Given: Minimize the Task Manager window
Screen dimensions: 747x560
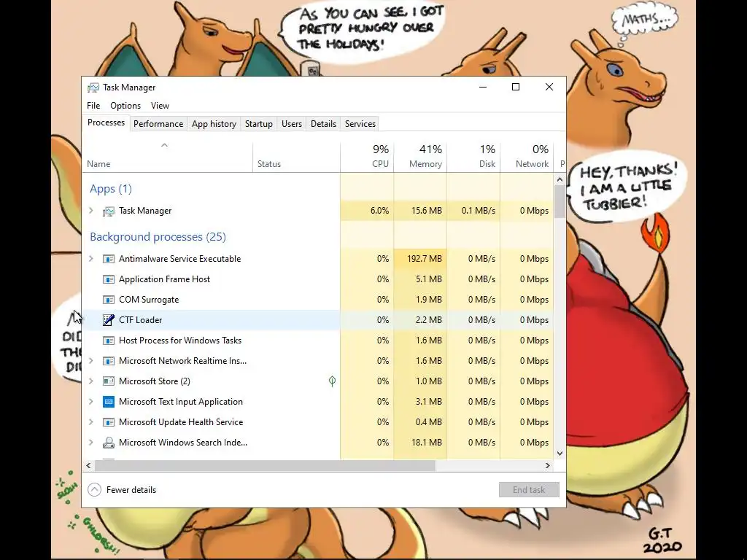Looking at the screenshot, I should 483,87.
